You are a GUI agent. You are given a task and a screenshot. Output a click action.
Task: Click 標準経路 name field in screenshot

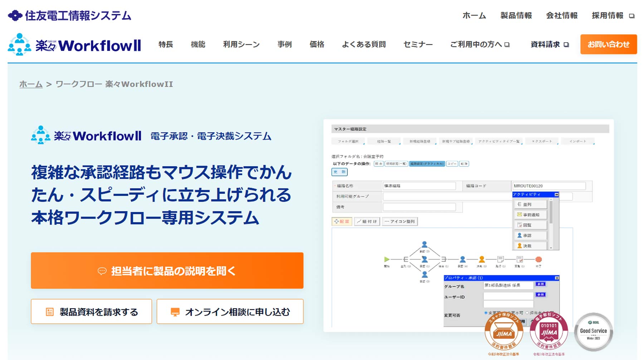tap(419, 186)
